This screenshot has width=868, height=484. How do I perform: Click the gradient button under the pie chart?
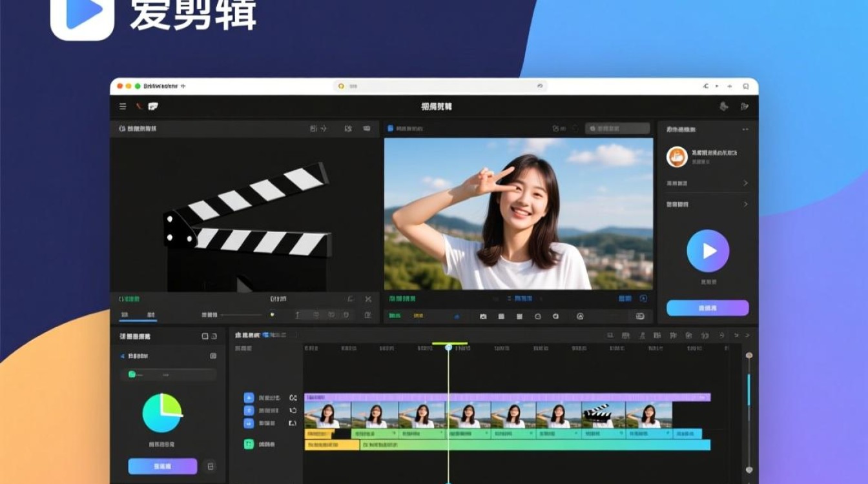click(163, 466)
